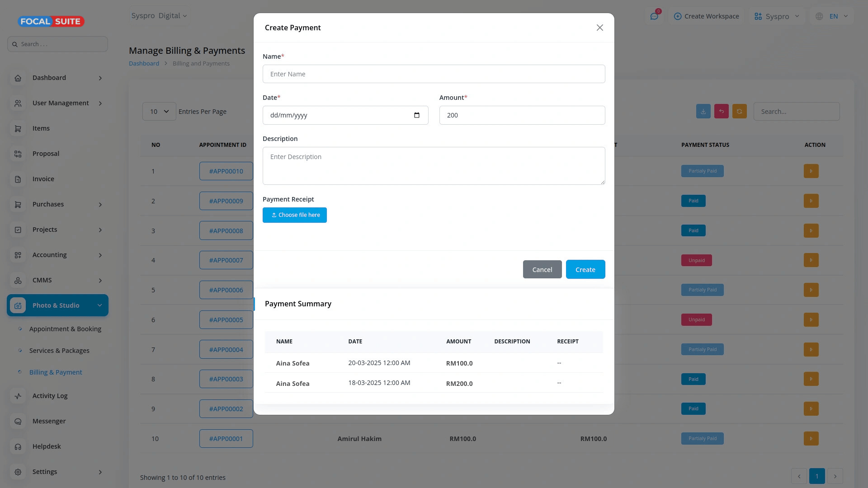868x488 pixels.
Task: Open the EN language dropdown
Action: (x=833, y=16)
